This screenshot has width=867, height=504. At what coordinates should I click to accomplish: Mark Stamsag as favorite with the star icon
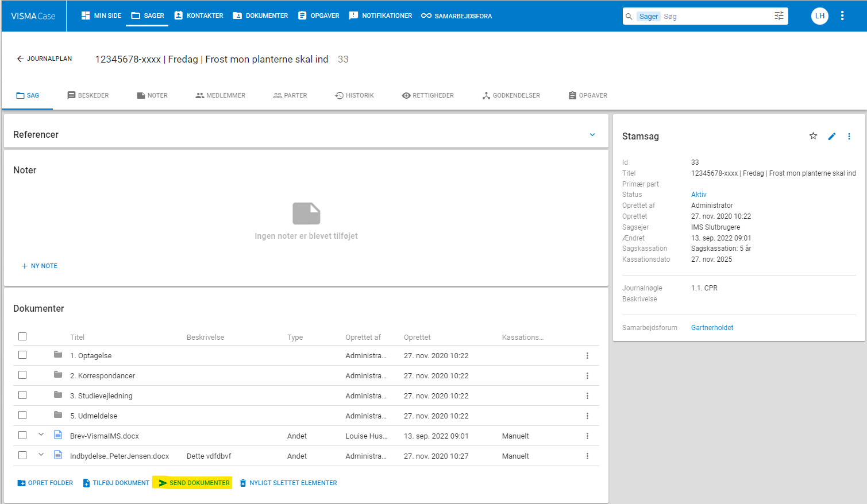813,136
